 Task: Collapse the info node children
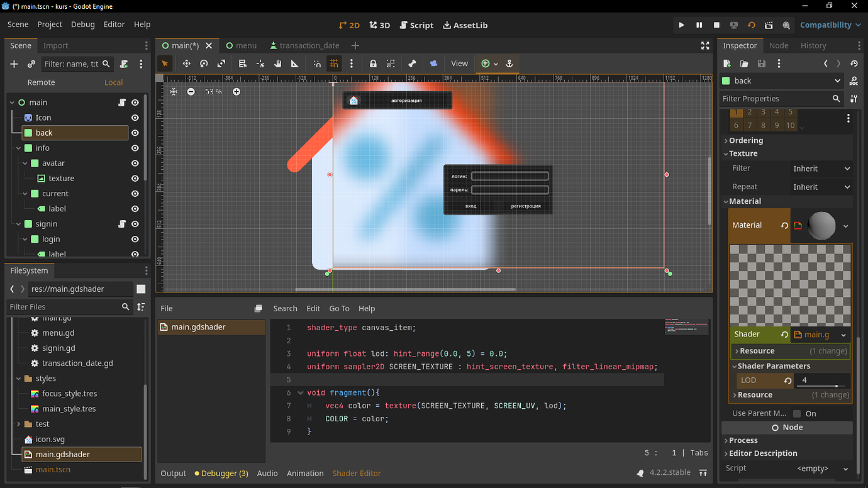[x=19, y=148]
